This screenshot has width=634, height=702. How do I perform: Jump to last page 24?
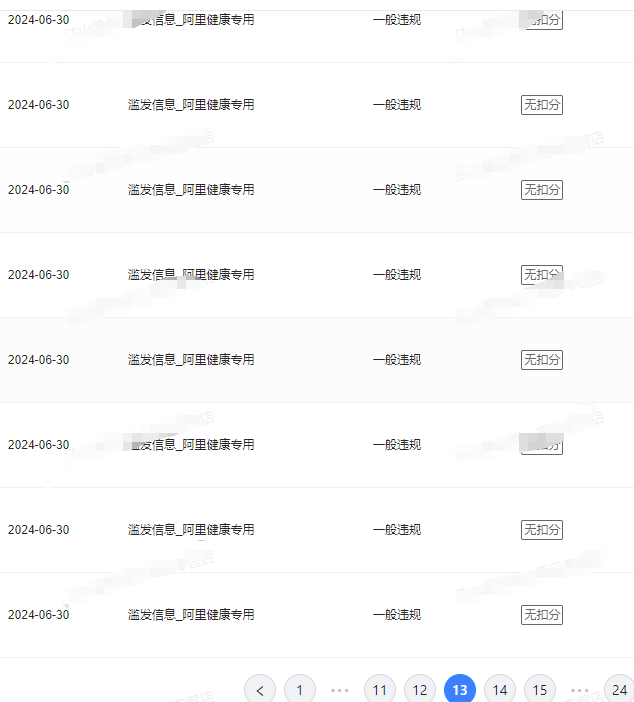pyautogui.click(x=619, y=690)
